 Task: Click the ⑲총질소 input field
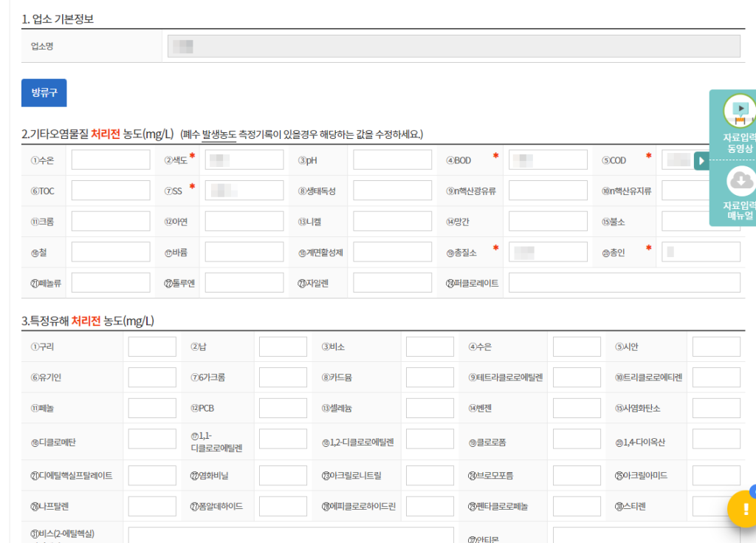pos(549,252)
